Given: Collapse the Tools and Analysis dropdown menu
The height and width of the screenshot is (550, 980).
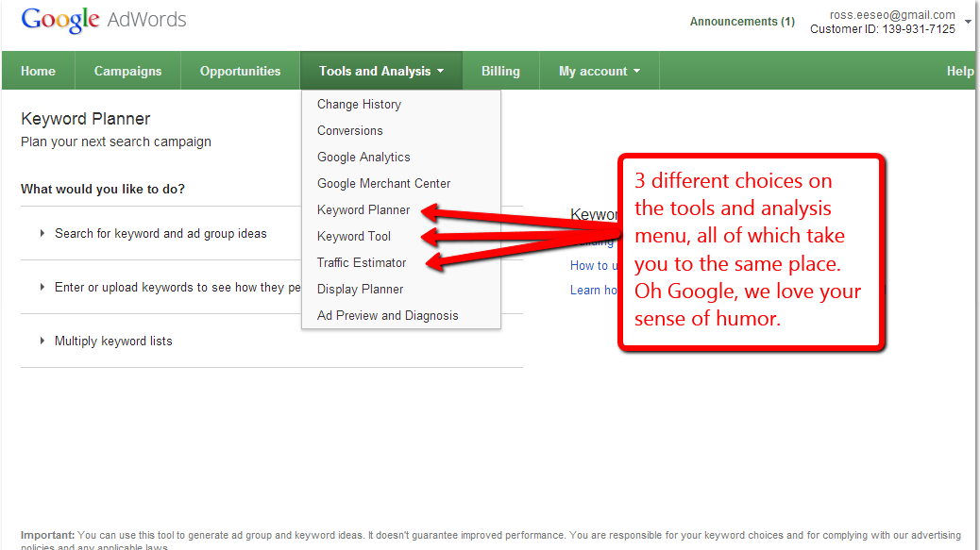Looking at the screenshot, I should point(381,71).
